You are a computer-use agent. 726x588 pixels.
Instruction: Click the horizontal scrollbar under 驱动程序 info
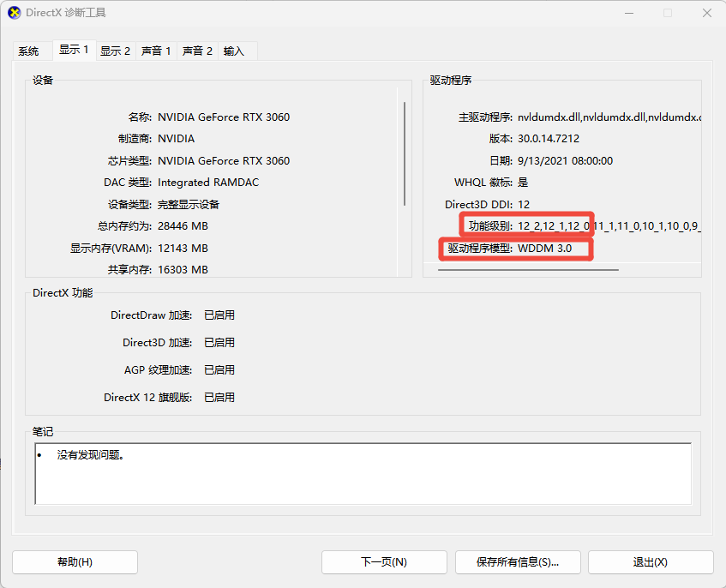[527, 270]
